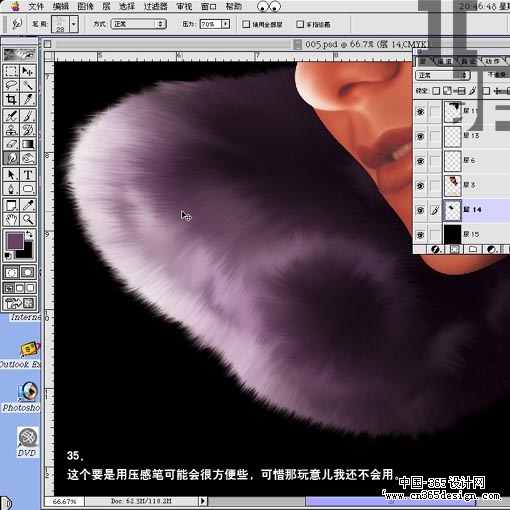This screenshot has height=510, width=510.
Task: Select the Zoom magnifier tool
Action: [x=28, y=219]
